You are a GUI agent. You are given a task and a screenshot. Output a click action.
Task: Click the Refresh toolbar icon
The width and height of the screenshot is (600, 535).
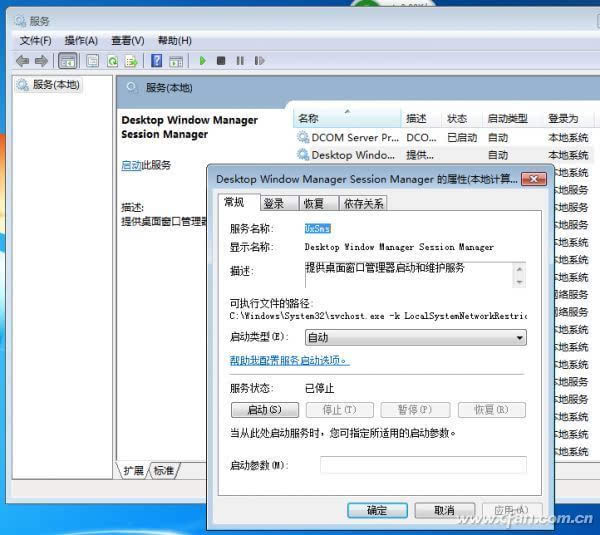[112, 61]
